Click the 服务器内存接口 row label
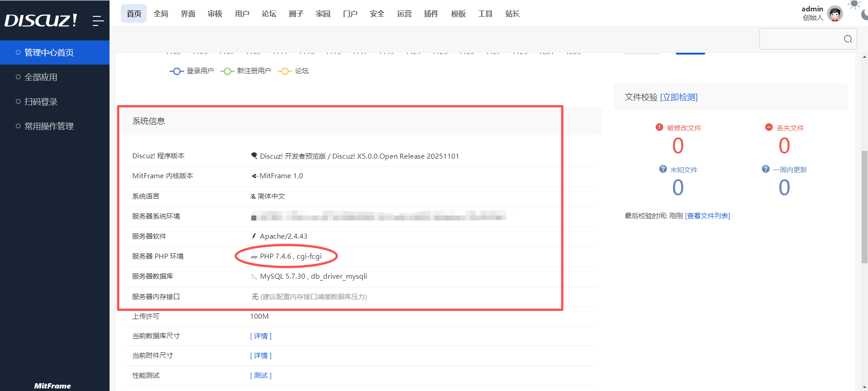The width and height of the screenshot is (868, 391). (x=156, y=297)
